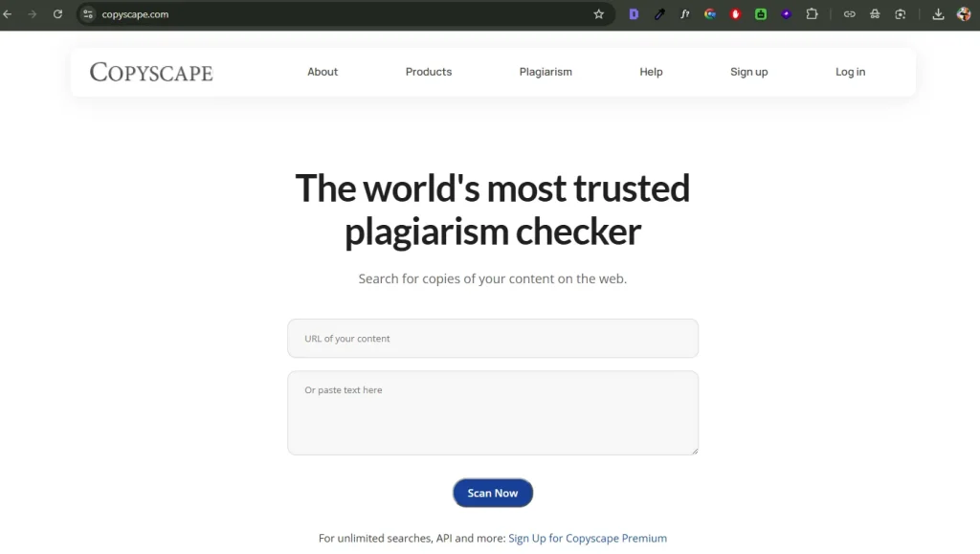Open the Plagiarism menu item
980x554 pixels.
pyautogui.click(x=546, y=72)
